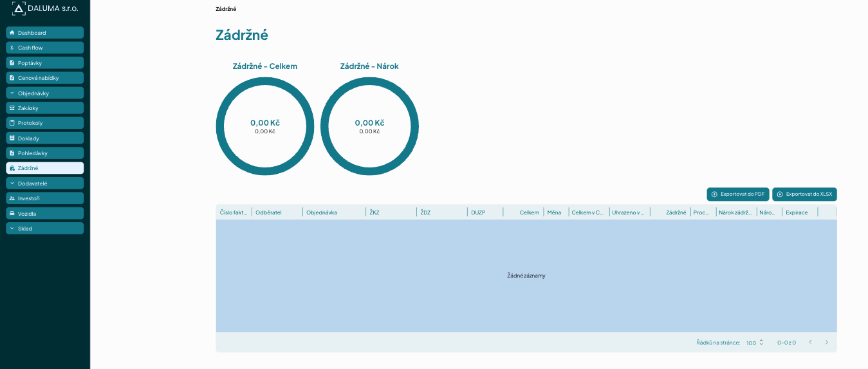Click the Zádržné – Celkem donut chart
The width and height of the screenshot is (868, 369).
(x=265, y=126)
